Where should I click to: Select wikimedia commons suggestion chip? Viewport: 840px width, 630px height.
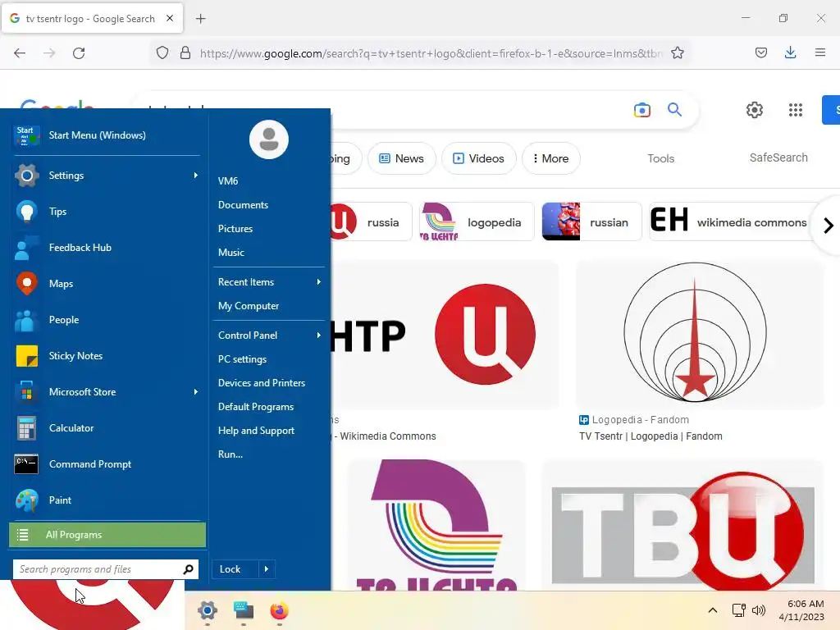(x=733, y=221)
